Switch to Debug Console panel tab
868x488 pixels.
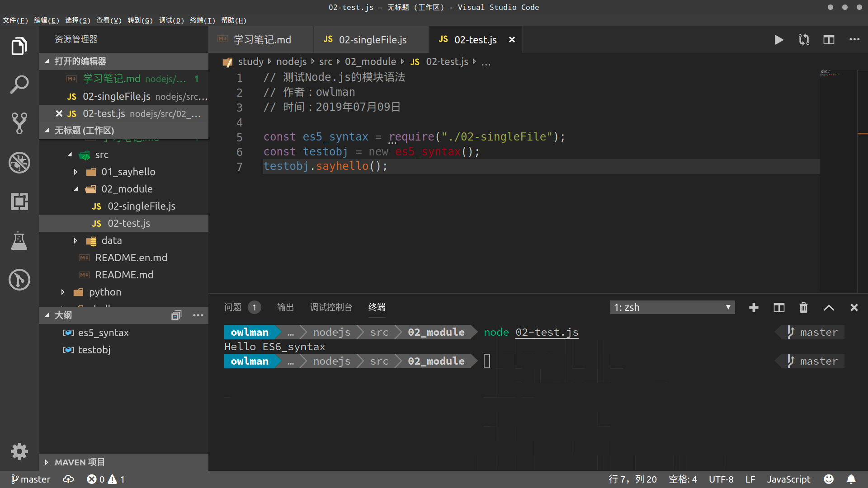coord(331,308)
